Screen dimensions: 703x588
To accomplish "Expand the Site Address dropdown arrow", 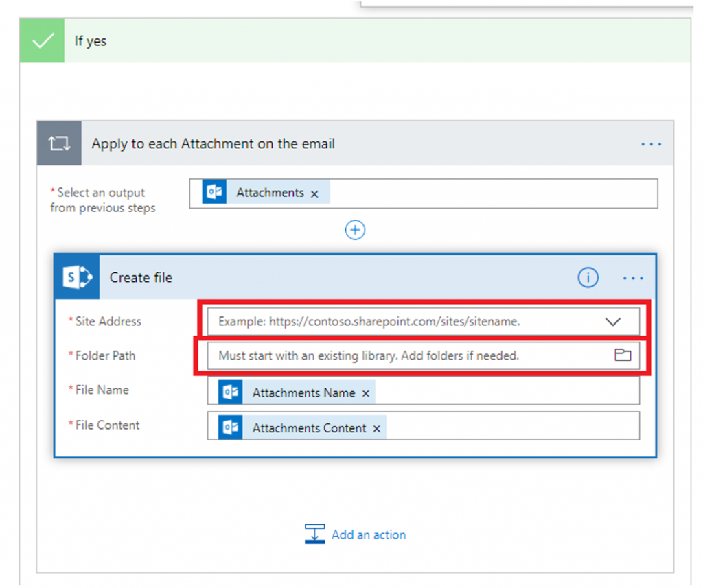I will tap(612, 321).
